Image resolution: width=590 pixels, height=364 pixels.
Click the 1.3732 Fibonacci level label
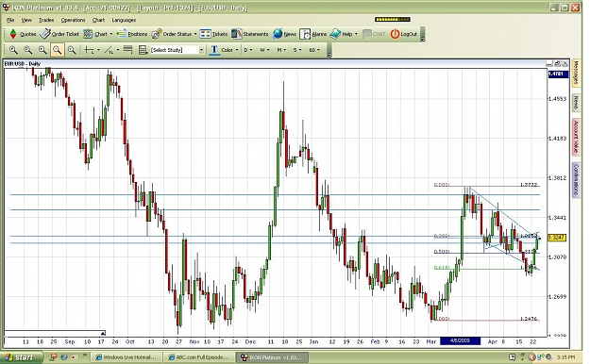[x=530, y=185]
